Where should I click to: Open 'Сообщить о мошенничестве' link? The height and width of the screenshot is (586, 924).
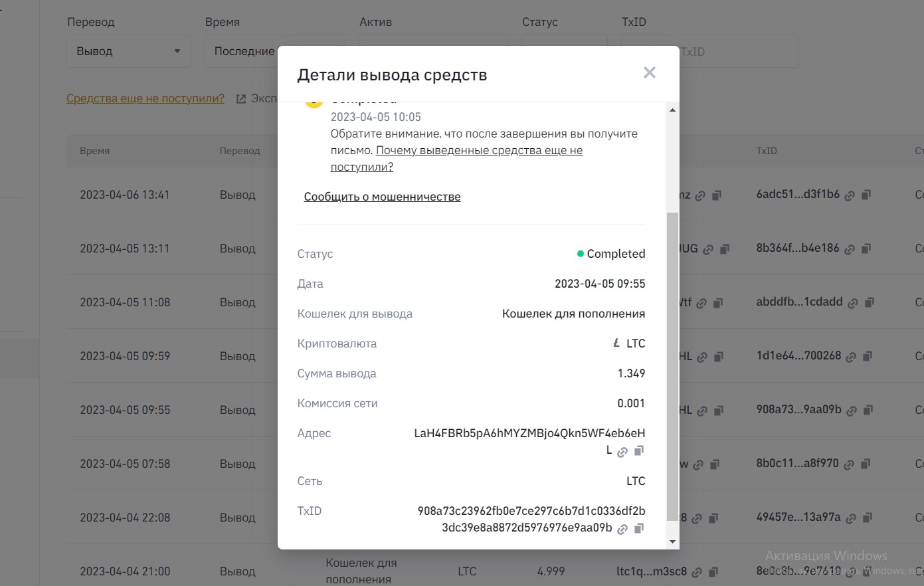pos(382,197)
